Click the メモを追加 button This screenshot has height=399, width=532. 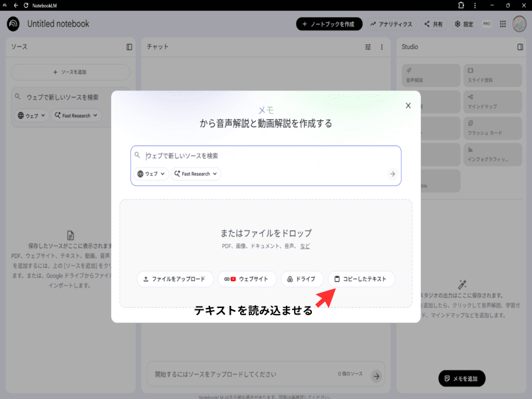pyautogui.click(x=462, y=378)
